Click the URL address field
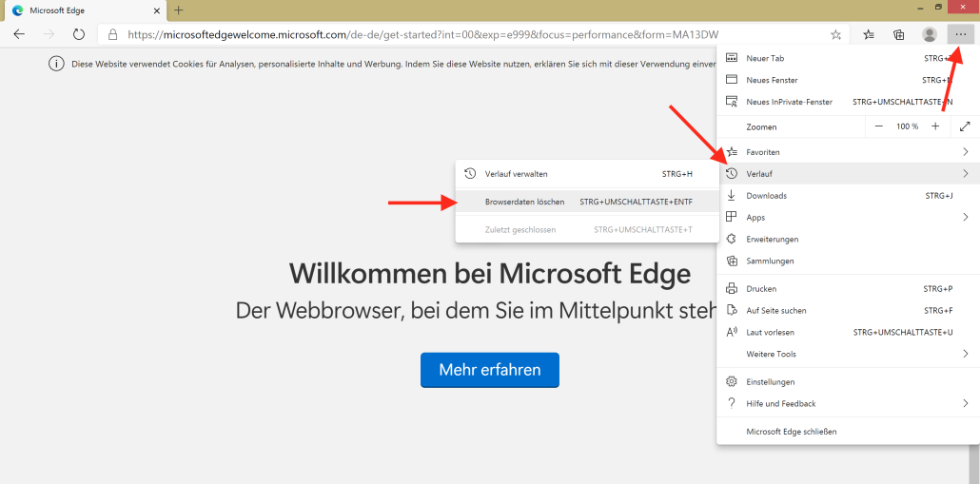The image size is (980, 484). point(472,34)
